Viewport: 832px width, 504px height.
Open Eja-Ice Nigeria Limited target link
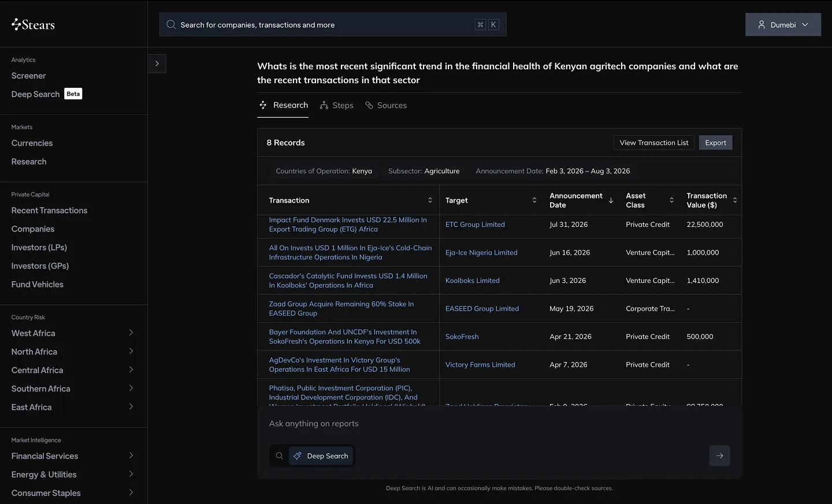point(481,253)
